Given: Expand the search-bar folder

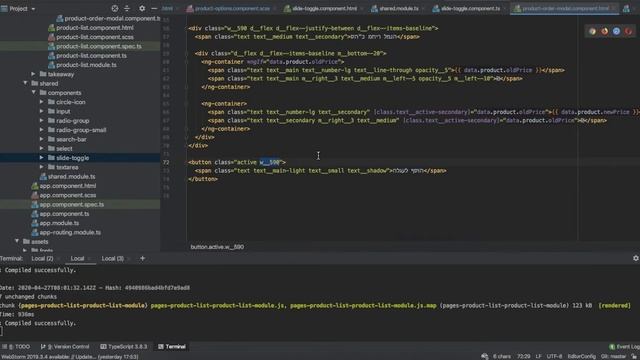Looking at the screenshot, I should [42, 139].
